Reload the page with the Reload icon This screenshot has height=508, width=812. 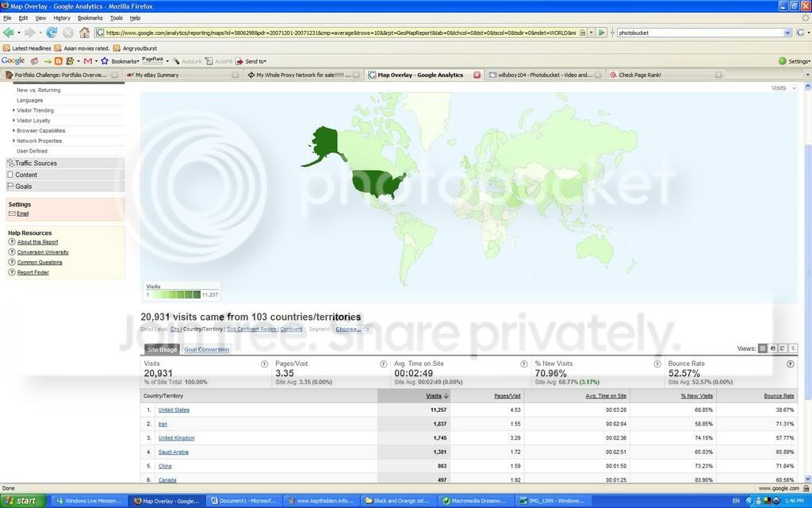pos(52,33)
